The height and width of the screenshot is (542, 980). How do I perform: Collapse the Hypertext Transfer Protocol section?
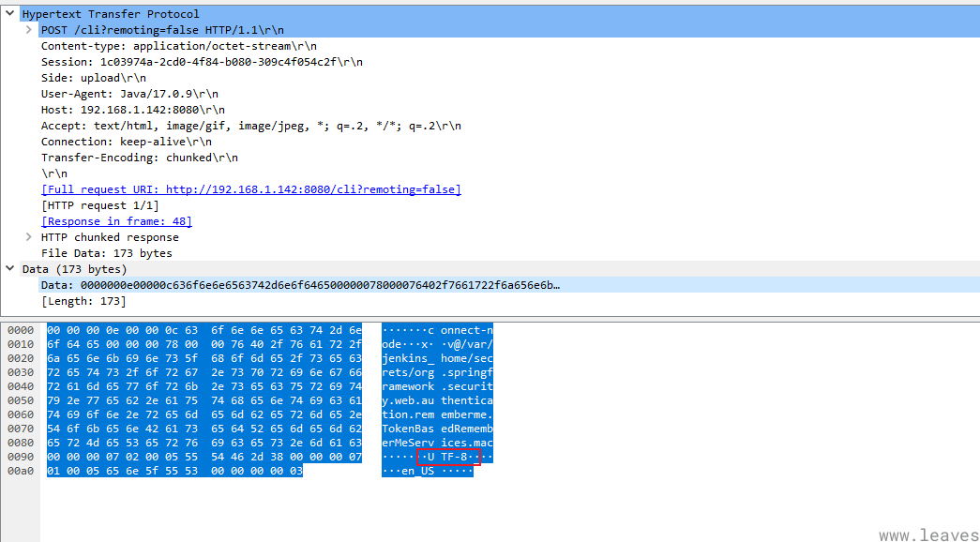[10, 14]
